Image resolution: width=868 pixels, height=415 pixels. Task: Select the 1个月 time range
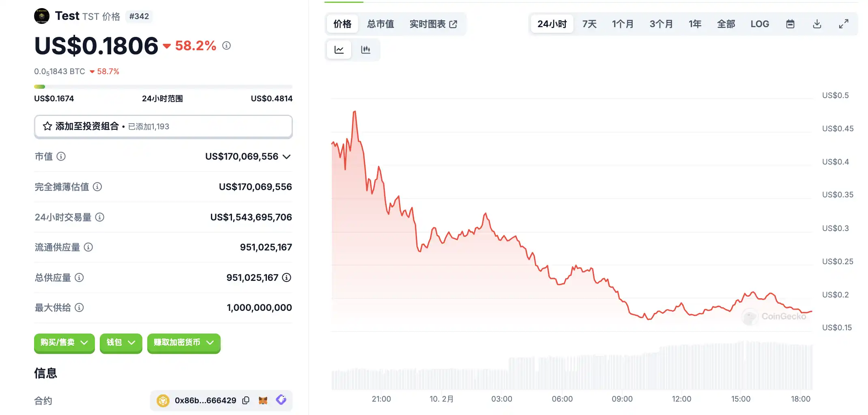[623, 24]
